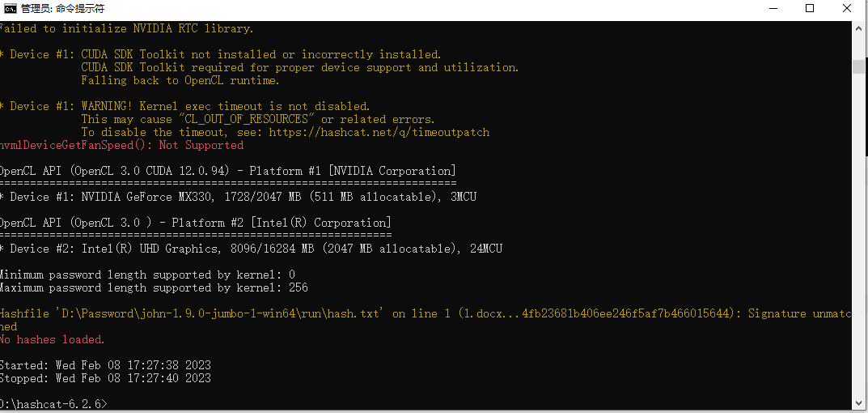Image resolution: width=868 pixels, height=413 pixels.
Task: Click the hashcat.net/q/timeoutpatch URL
Action: 379,133
